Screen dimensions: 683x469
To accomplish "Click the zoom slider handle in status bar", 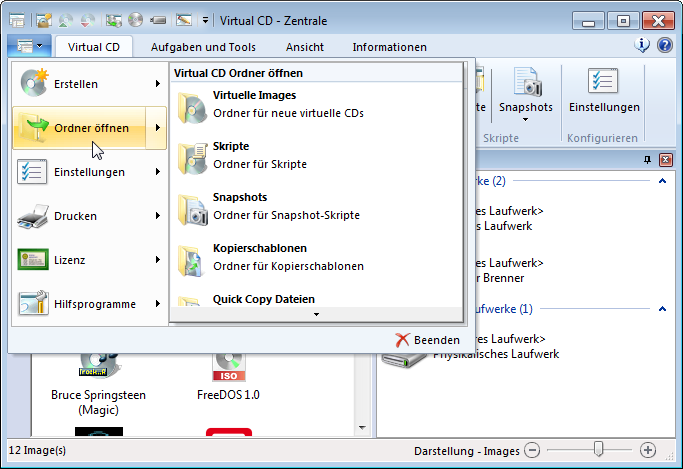I will click(598, 450).
